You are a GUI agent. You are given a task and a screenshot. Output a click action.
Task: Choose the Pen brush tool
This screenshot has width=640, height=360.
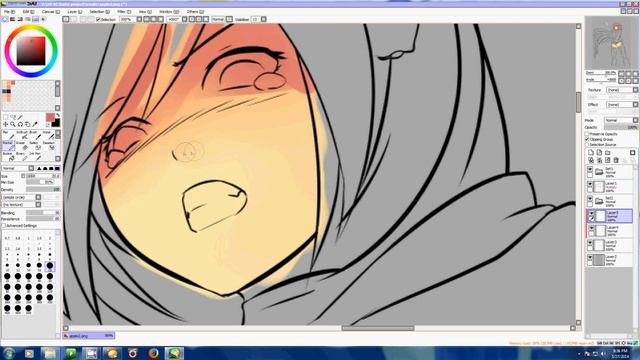click(x=9, y=135)
